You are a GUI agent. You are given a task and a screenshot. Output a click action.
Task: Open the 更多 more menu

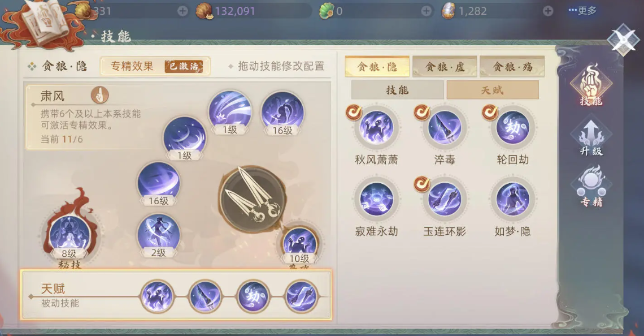(x=582, y=11)
